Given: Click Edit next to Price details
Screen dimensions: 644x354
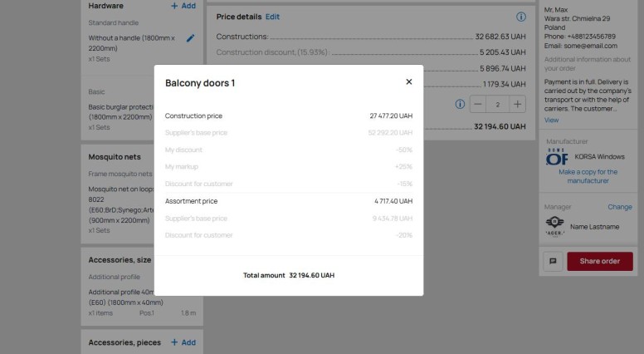Looking at the screenshot, I should tap(272, 17).
